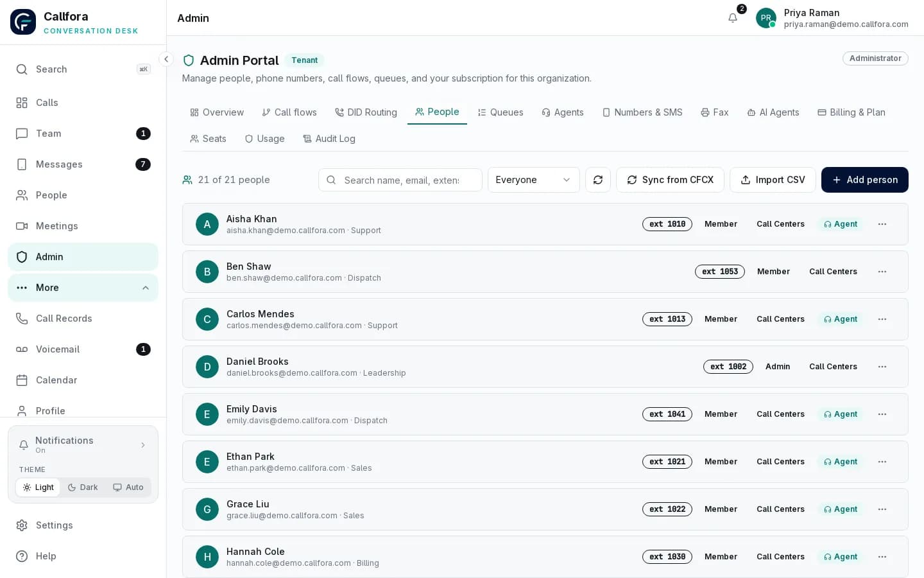Click Grace Liu's name in the list
The height and width of the screenshot is (578, 924).
click(248, 504)
